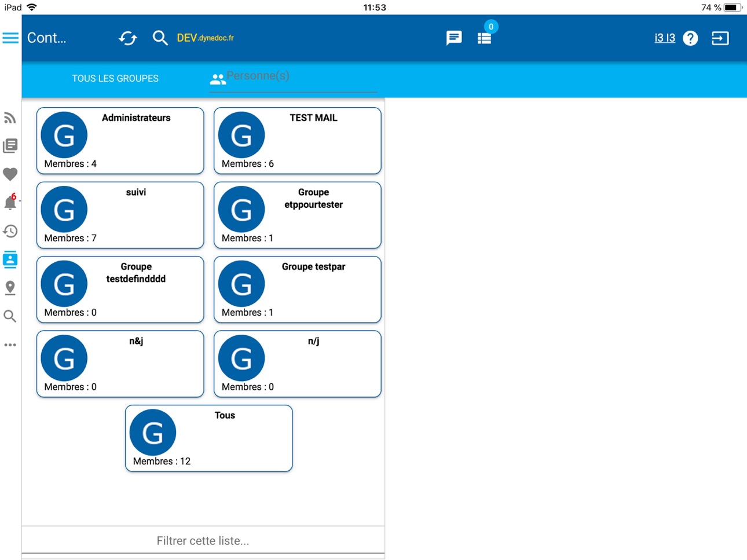Click the 11:53 clock in status bar
Viewport: 747px width, 560px height.
pyautogui.click(x=375, y=8)
